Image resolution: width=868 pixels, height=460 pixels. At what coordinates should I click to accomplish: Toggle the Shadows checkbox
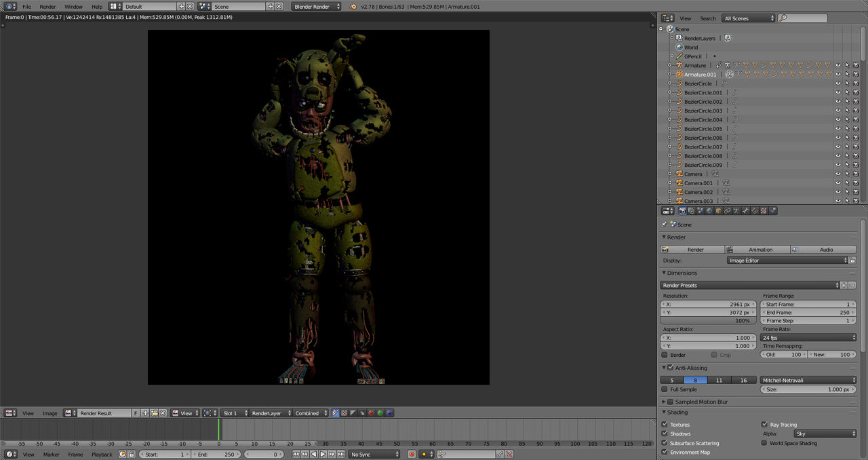pyautogui.click(x=665, y=434)
